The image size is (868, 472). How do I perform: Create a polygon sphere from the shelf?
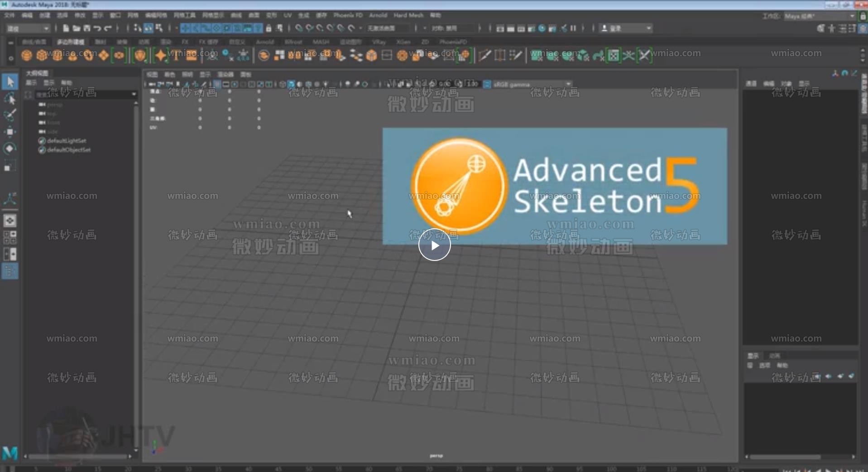coord(27,55)
